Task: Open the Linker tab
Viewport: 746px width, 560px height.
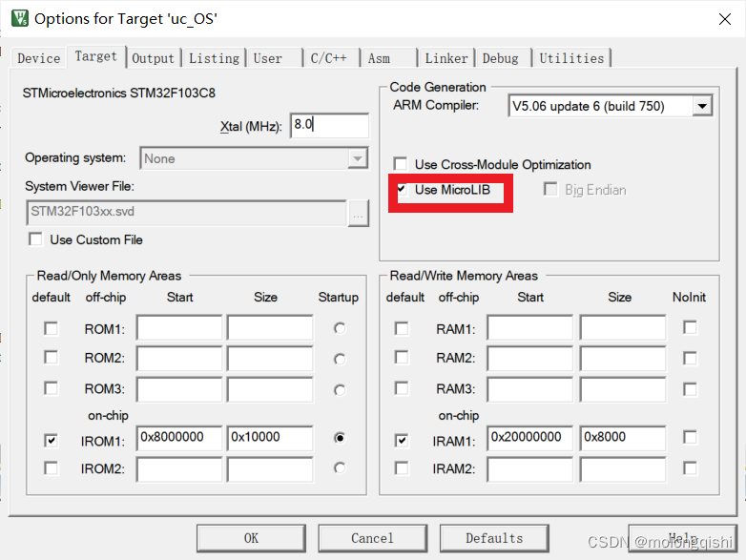Action: 446,58
